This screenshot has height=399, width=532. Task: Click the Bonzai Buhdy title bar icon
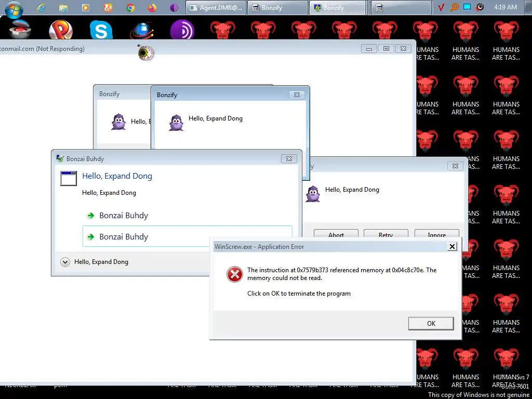[60, 158]
